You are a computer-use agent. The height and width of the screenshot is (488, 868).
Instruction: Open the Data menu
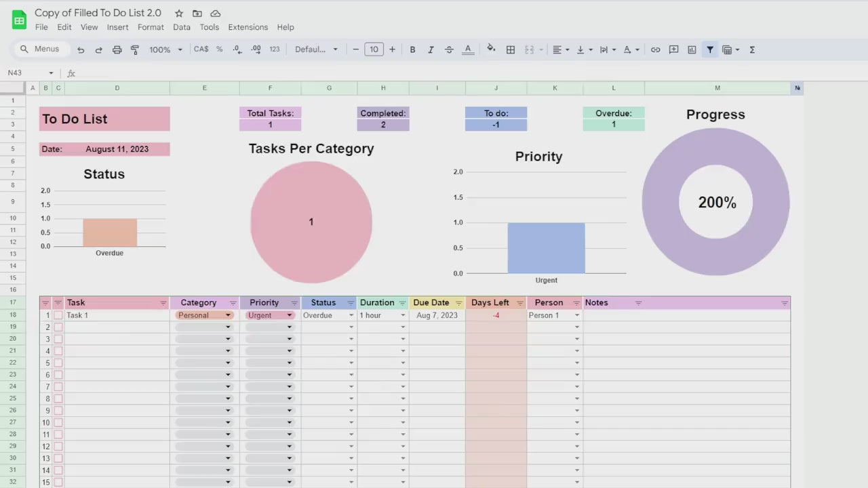tap(181, 27)
